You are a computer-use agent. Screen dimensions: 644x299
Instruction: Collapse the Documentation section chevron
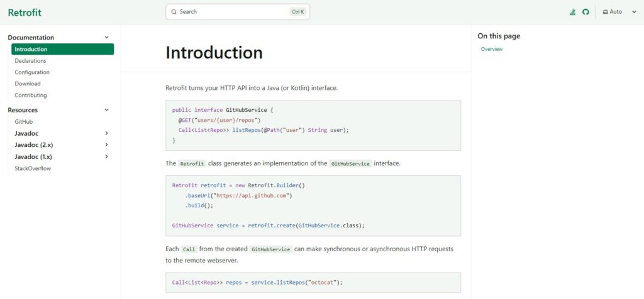[x=106, y=37]
